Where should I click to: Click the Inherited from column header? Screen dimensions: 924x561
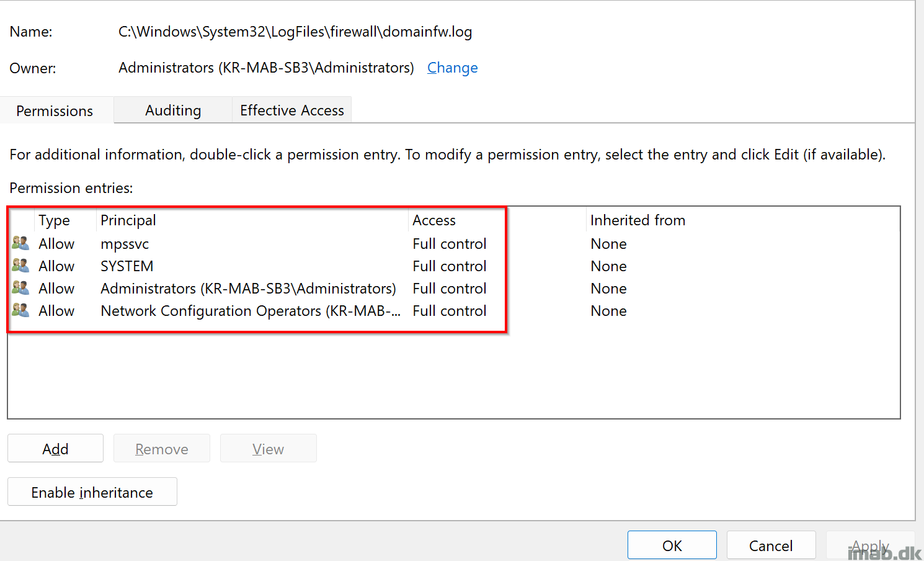[637, 220]
